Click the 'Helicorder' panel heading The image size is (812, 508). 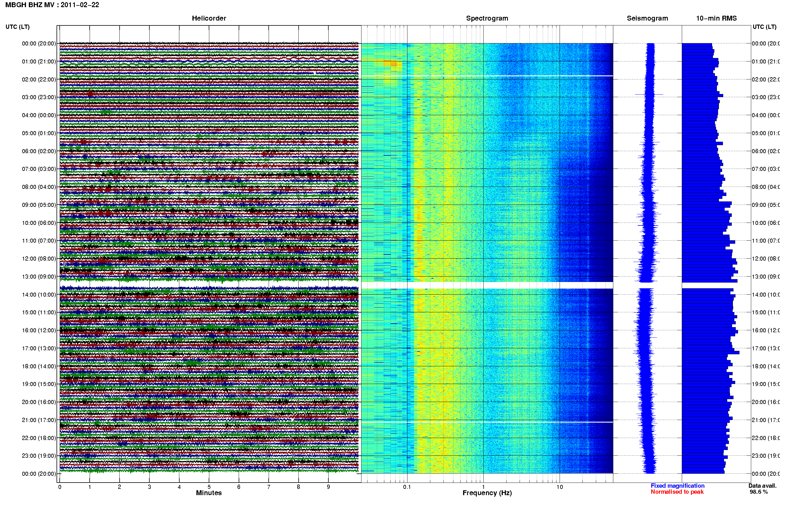[209, 19]
